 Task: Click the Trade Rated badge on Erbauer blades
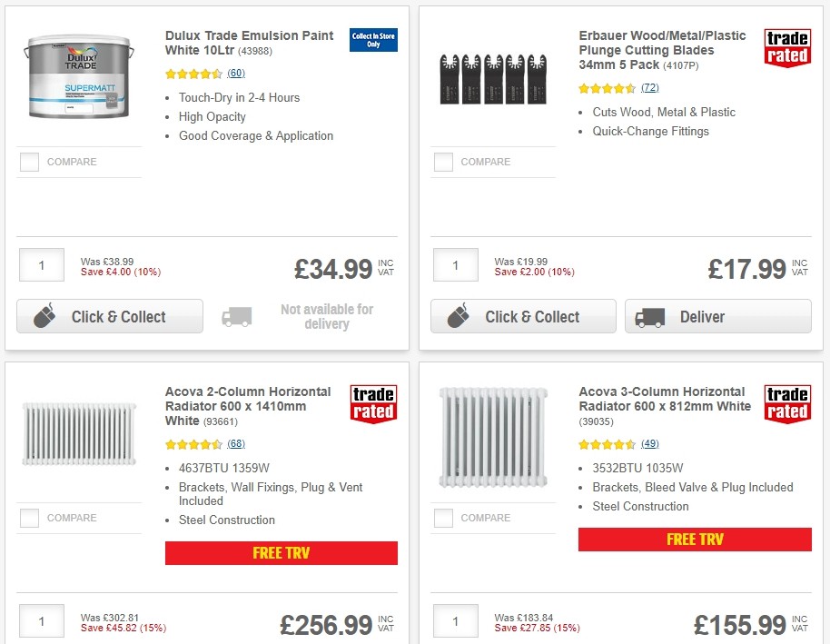click(x=786, y=47)
